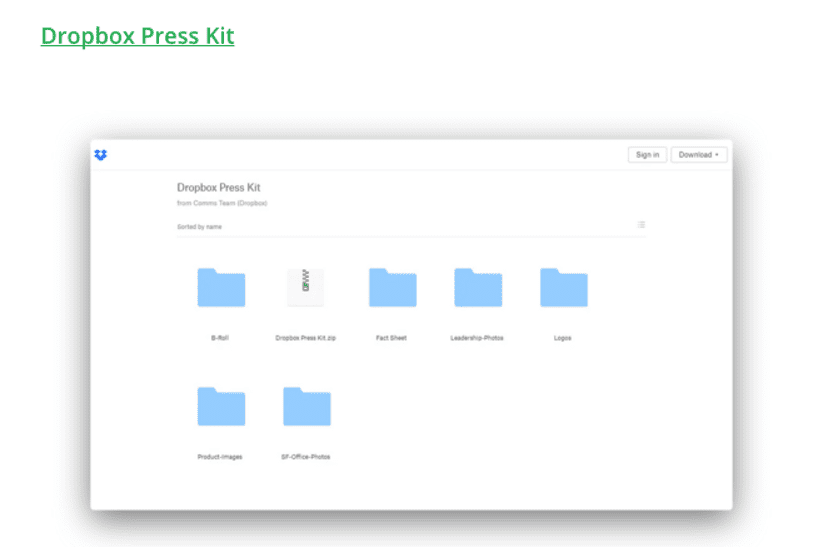The height and width of the screenshot is (552, 828).
Task: Click the Sign in button
Action: point(647,155)
